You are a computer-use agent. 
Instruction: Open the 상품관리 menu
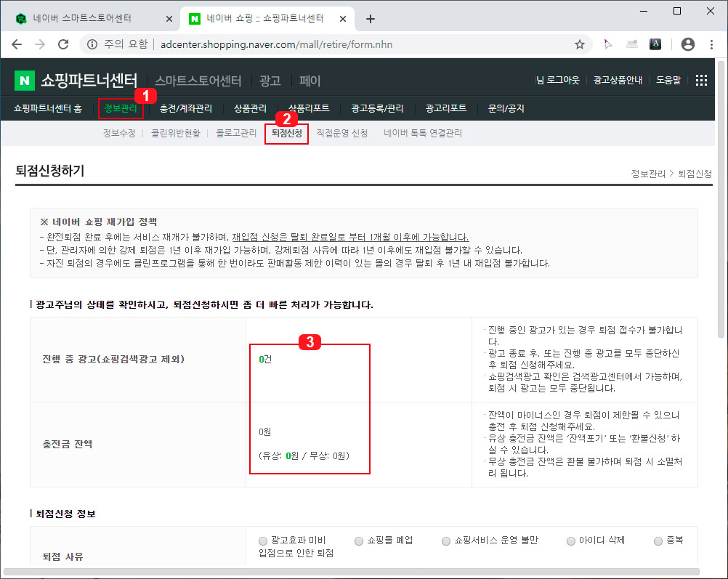coord(250,108)
